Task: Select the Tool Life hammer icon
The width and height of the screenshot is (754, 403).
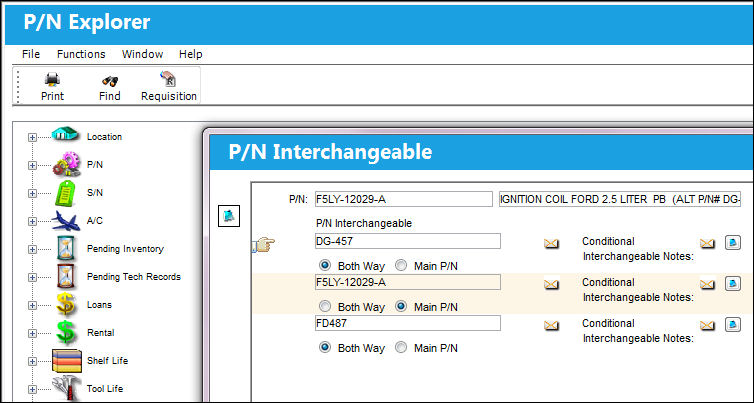Action: pos(66,388)
